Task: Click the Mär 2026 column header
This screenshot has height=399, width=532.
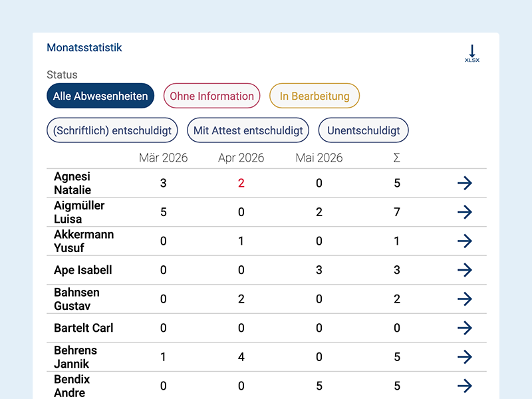Action: tap(163, 158)
